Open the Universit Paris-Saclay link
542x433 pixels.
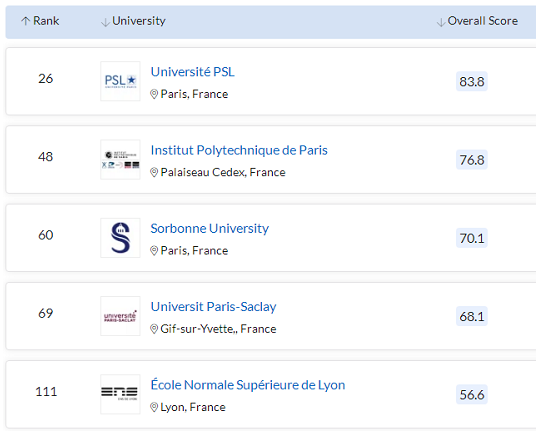[214, 307]
